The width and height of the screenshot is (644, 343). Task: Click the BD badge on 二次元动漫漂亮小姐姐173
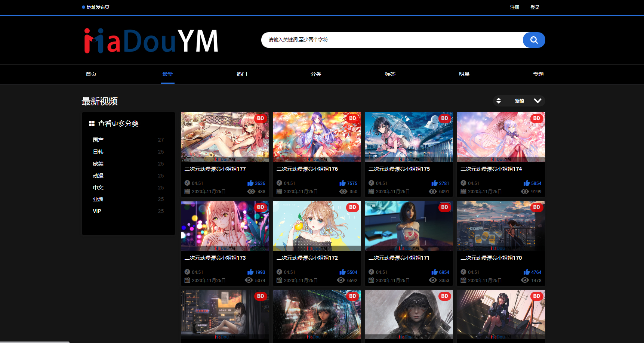(261, 207)
